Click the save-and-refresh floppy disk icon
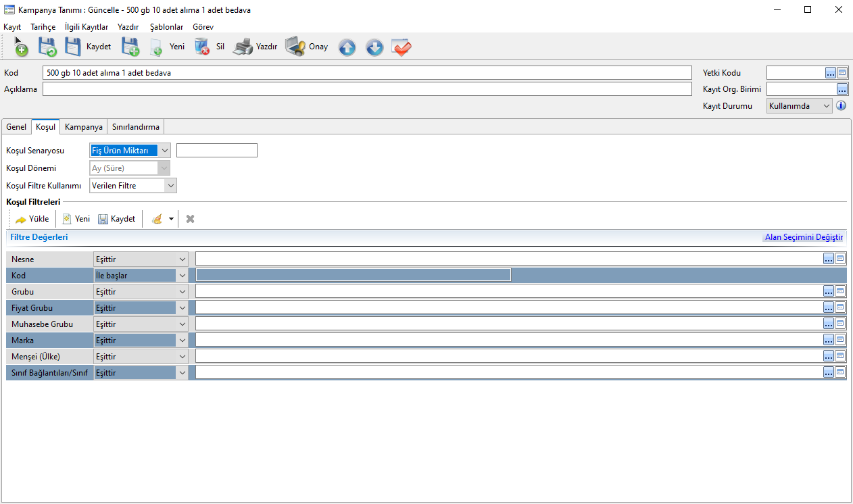 (x=47, y=47)
